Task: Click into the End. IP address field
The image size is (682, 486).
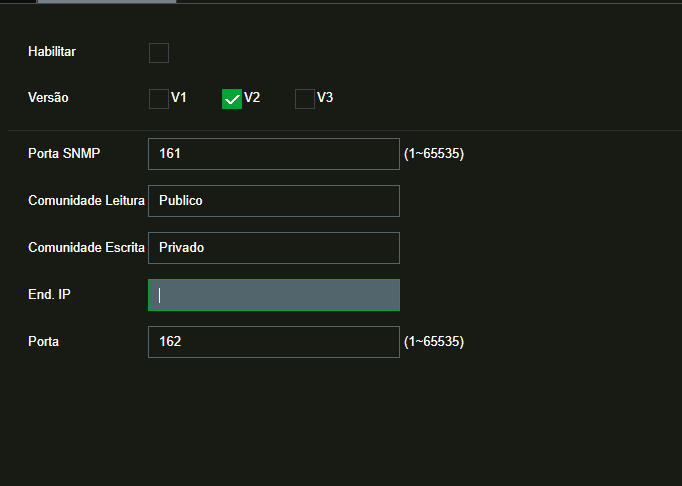Action: [x=273, y=295]
